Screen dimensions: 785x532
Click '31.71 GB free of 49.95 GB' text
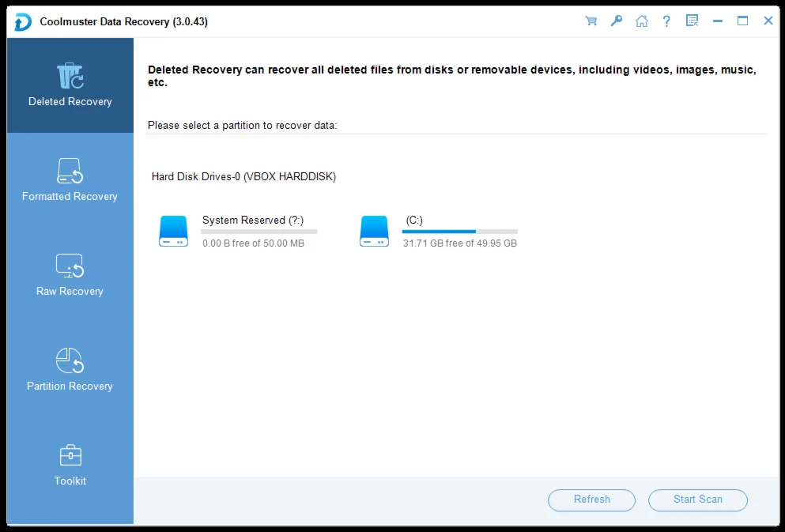(460, 243)
